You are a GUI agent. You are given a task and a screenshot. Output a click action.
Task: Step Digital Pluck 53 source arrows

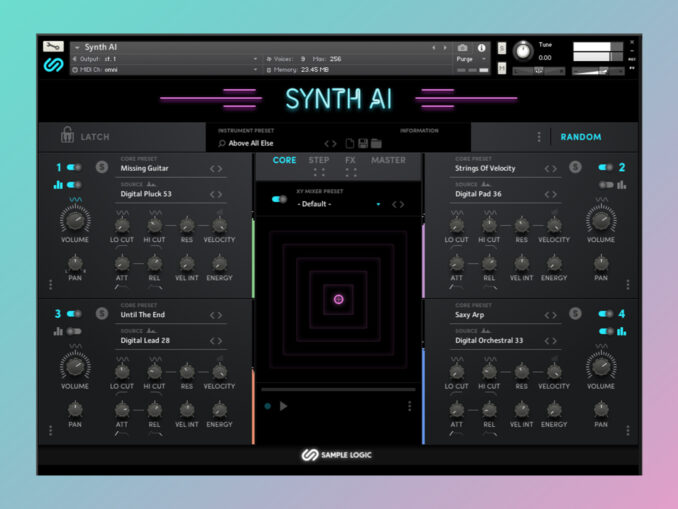216,194
